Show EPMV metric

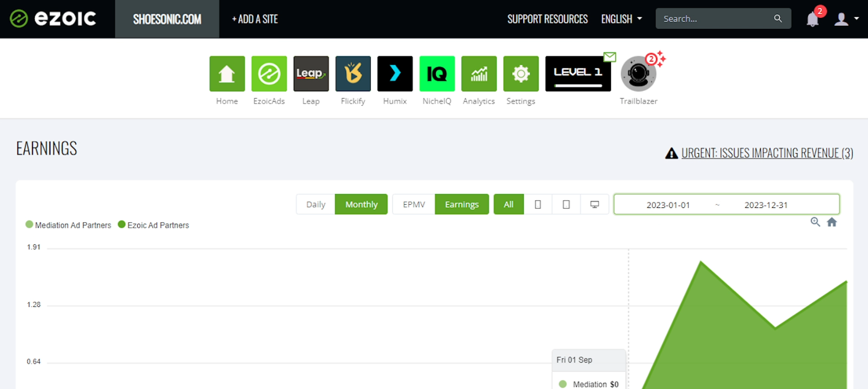point(414,204)
